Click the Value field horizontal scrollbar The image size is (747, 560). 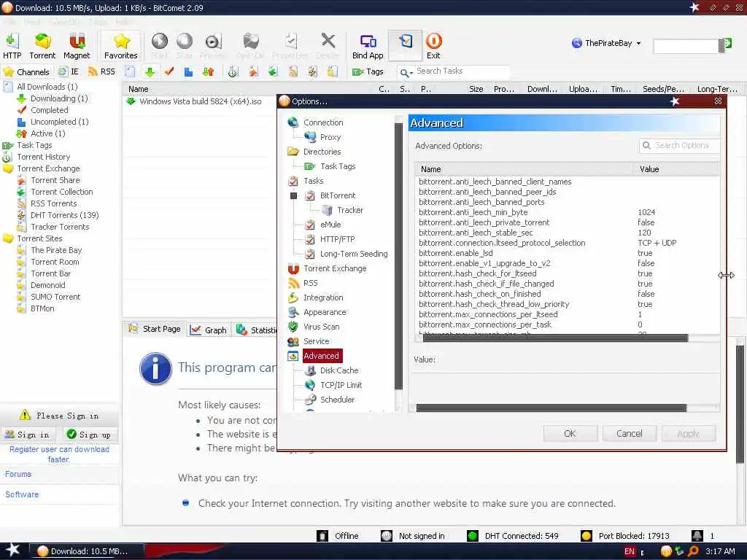point(551,408)
